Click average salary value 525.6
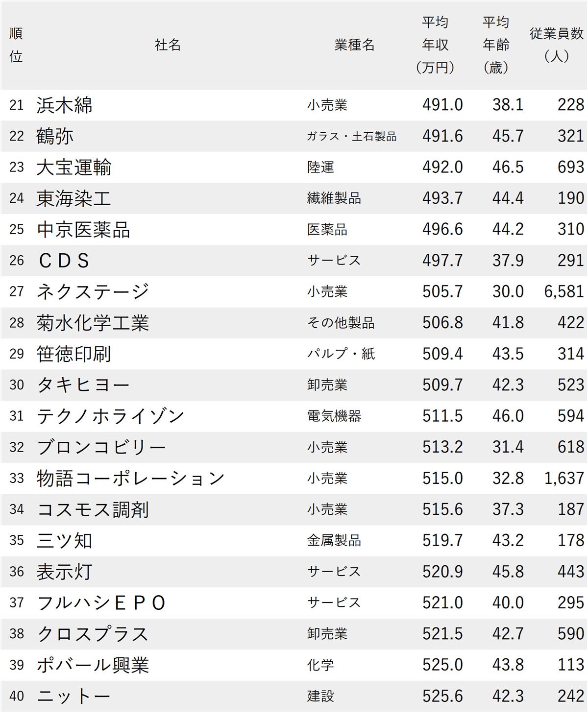Image resolution: width=588 pixels, height=722 pixels. [x=442, y=696]
